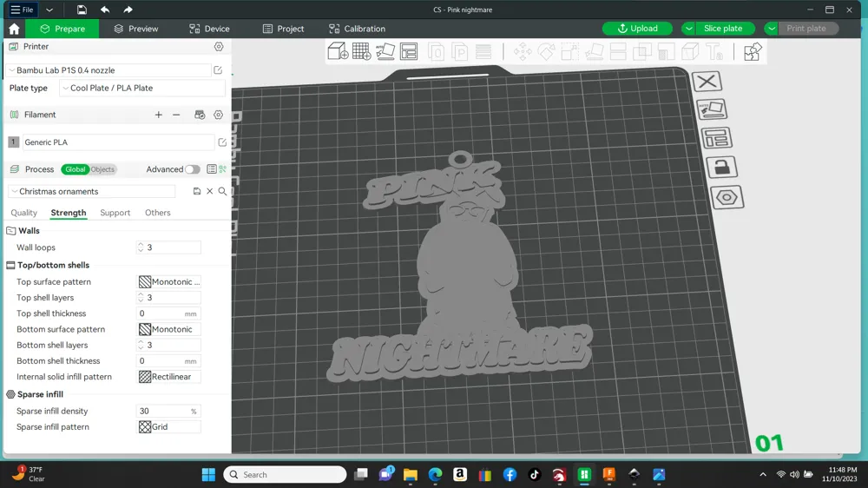Click the Add plate grid icon
The image size is (868, 488).
[x=361, y=52]
